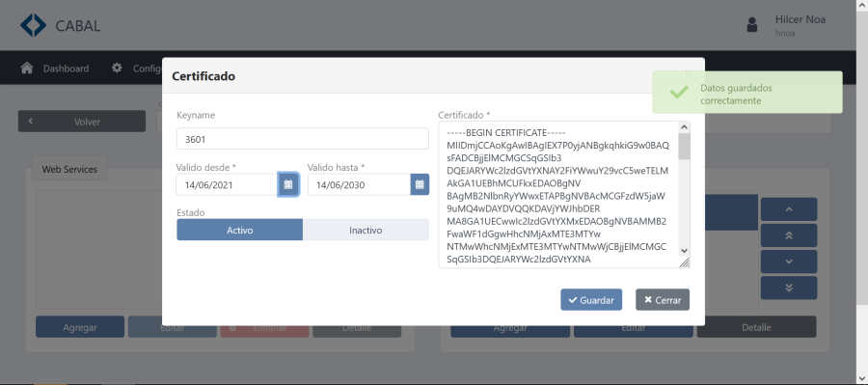Select the Web Services tab

69,170
